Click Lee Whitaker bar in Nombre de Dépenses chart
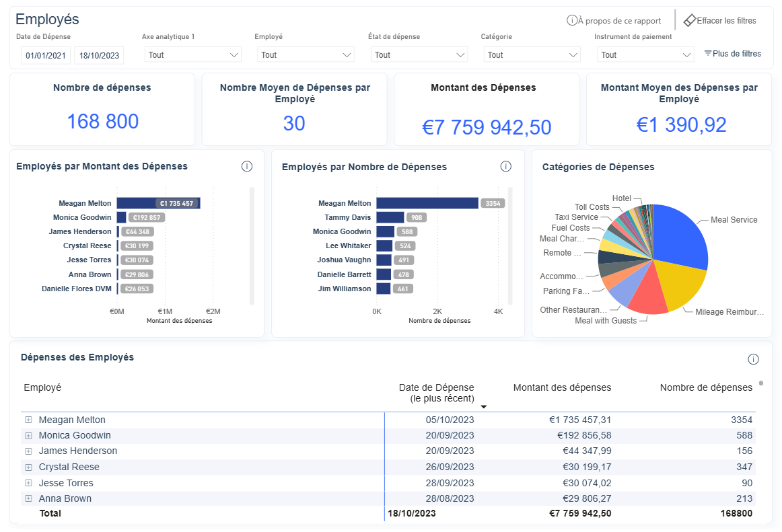782x532 pixels. (x=384, y=245)
